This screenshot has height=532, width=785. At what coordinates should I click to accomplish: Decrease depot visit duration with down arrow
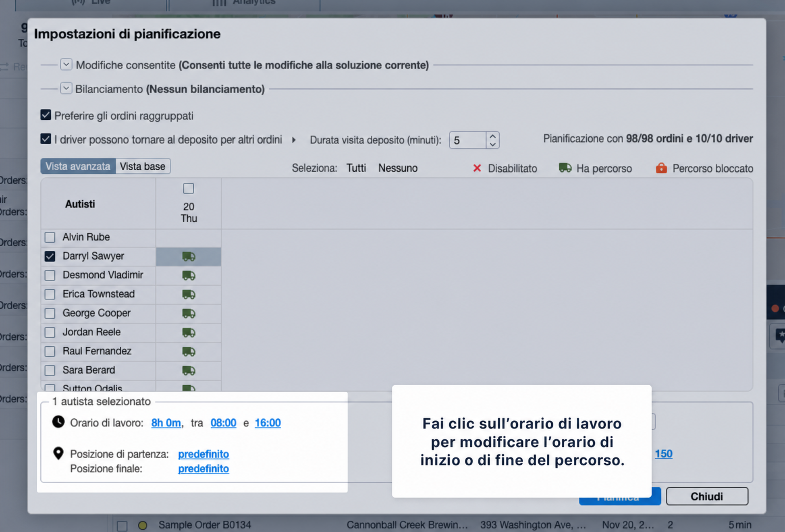[492, 144]
